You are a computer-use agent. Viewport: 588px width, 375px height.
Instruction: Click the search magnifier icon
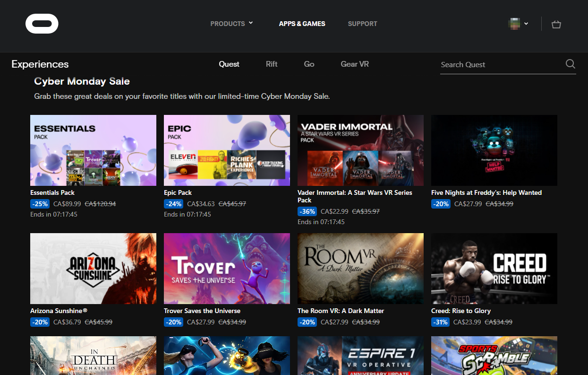coord(570,64)
